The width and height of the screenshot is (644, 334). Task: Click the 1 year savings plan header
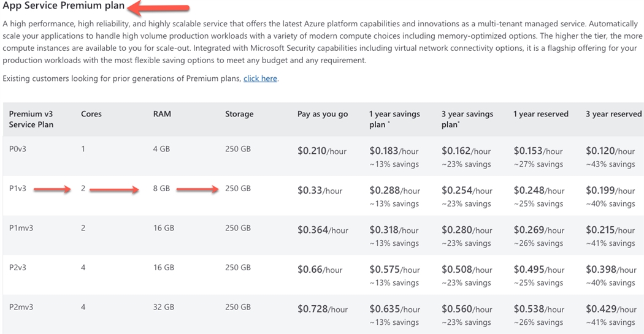[x=394, y=120]
